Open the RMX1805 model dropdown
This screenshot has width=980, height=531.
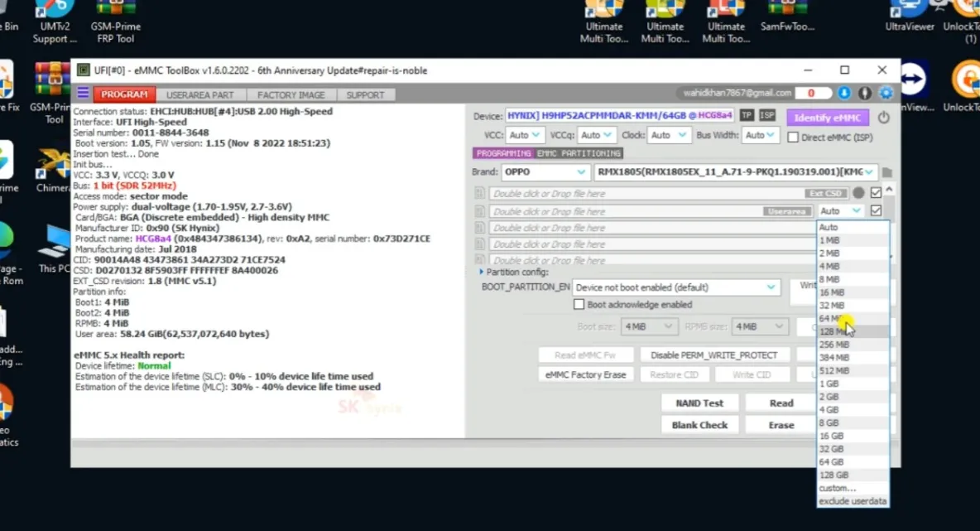coord(735,172)
